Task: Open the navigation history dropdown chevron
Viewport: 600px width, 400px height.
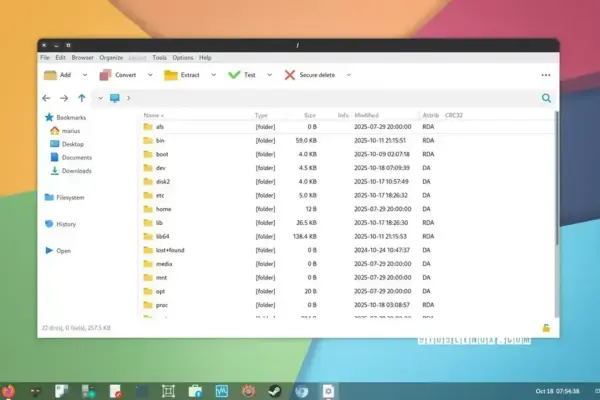Action: [100, 98]
